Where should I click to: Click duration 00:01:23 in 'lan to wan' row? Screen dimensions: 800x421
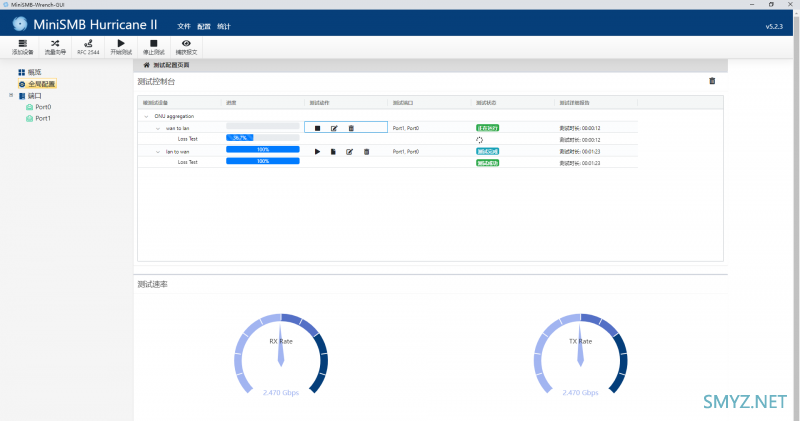pos(580,152)
